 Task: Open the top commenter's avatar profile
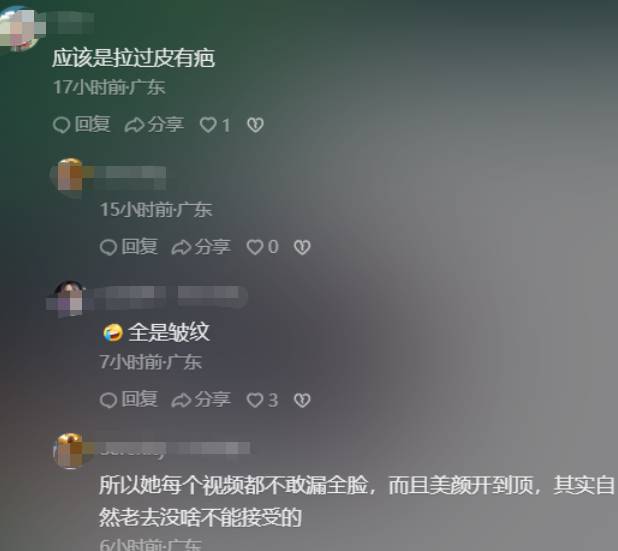coord(20,28)
